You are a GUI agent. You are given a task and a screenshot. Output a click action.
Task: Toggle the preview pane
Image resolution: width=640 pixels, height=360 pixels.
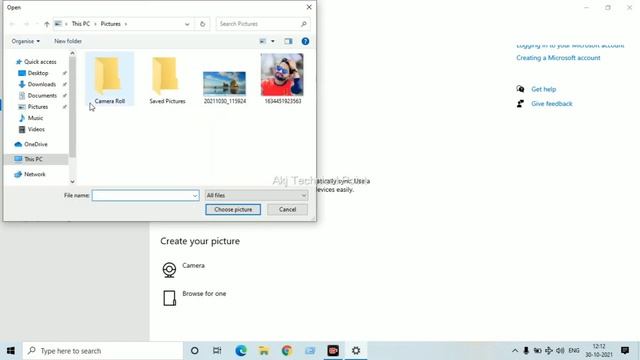[288, 41]
